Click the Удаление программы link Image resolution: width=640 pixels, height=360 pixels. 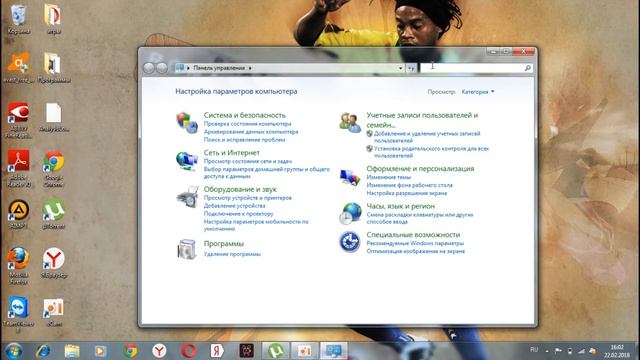(232, 254)
